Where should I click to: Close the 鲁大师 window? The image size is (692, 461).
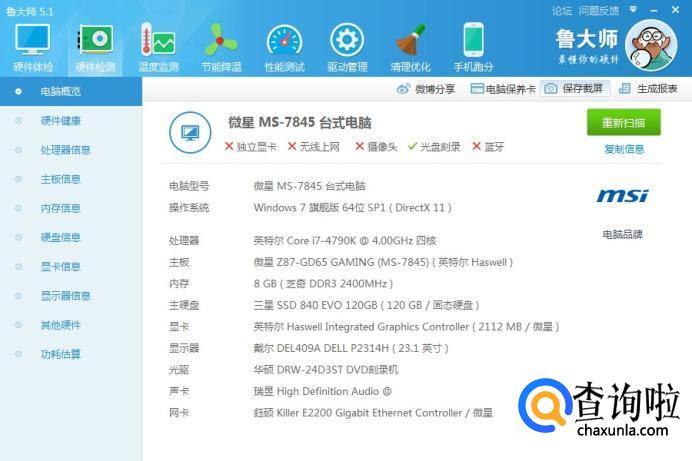(x=675, y=10)
